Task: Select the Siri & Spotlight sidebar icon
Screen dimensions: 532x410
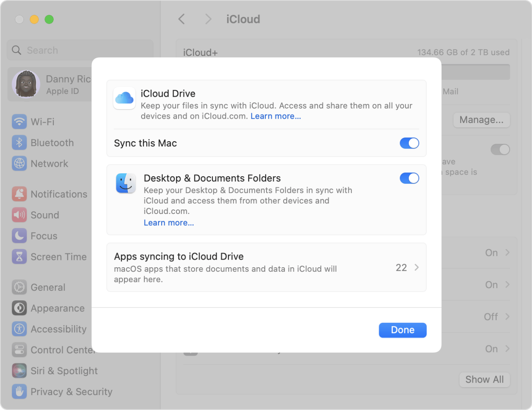Action: pyautogui.click(x=19, y=370)
